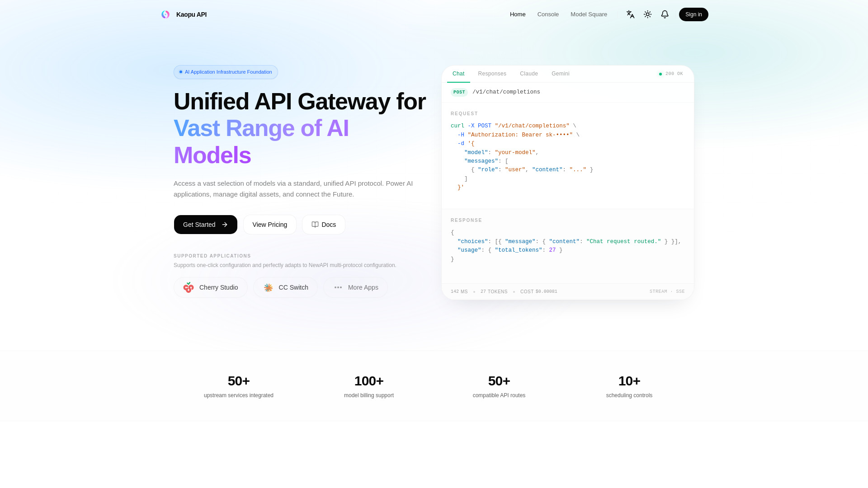This screenshot has width=868, height=488.
Task: Switch to the Chat tab
Action: [x=458, y=74]
